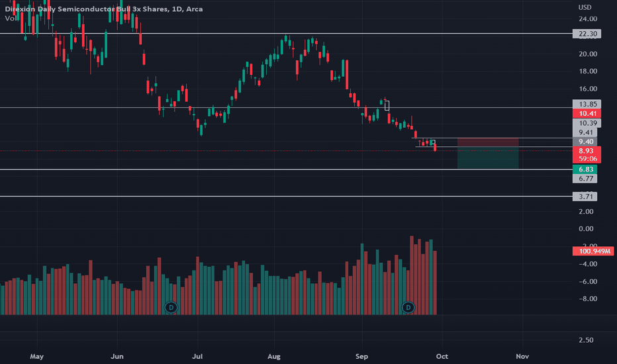This screenshot has height=364, width=617.
Task: Click the green 6.83 target price label
Action: pos(585,169)
